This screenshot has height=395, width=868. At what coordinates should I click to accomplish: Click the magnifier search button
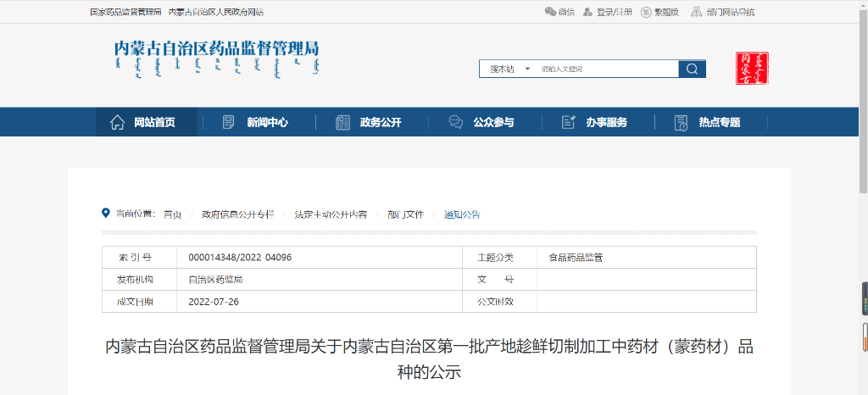(692, 69)
